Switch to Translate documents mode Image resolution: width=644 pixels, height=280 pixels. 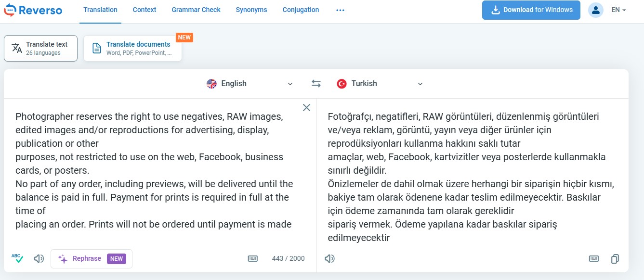coord(132,48)
